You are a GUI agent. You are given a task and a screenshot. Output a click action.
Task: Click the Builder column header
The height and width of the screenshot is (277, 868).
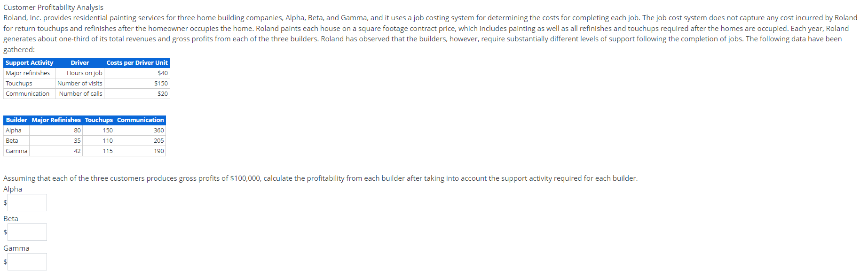pos(16,120)
